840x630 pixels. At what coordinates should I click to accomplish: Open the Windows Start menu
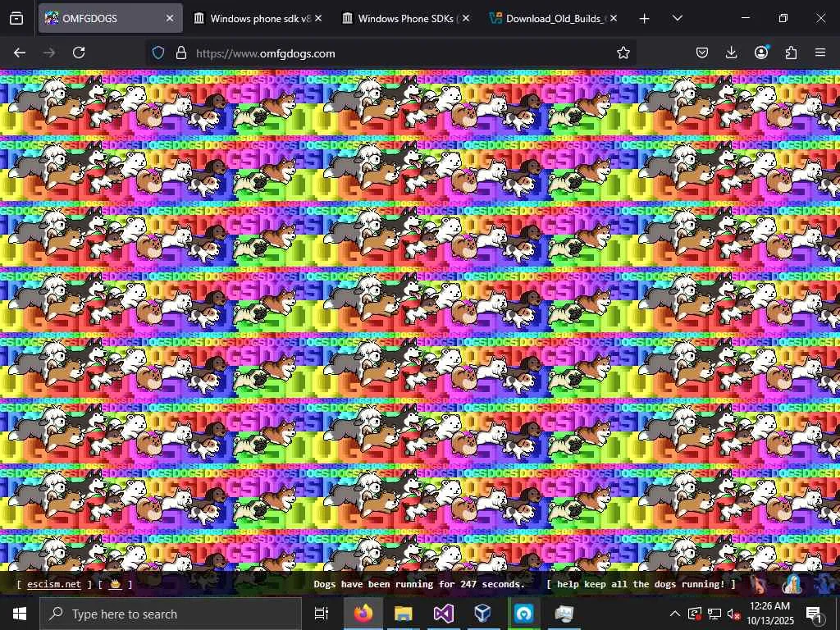[20, 614]
